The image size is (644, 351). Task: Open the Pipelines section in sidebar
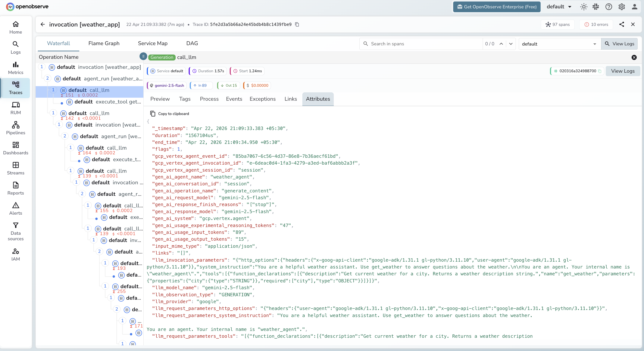pos(16,128)
